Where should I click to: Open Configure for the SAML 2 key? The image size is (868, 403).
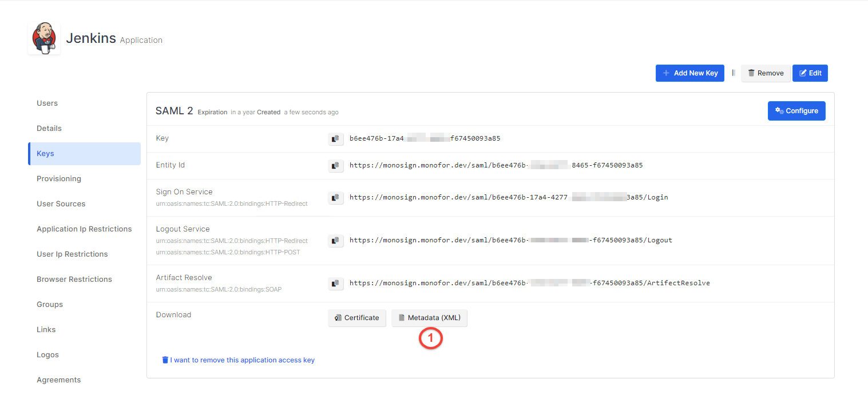(796, 111)
